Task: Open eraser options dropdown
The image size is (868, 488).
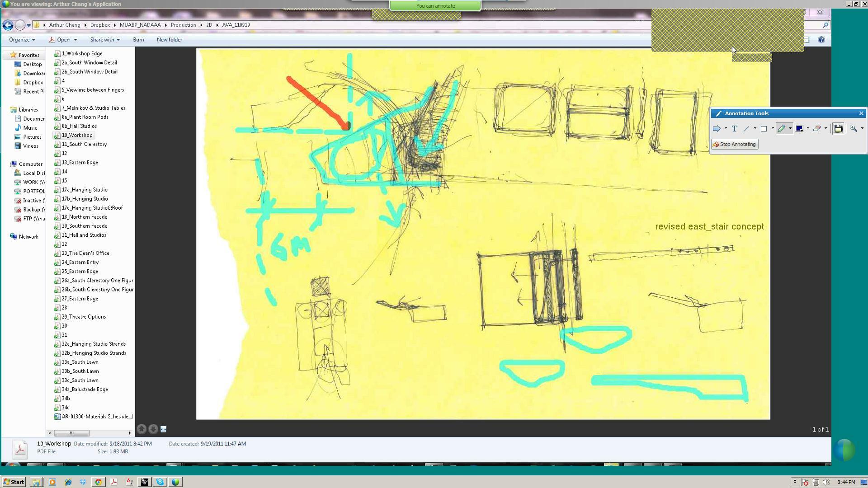Action: tap(826, 129)
